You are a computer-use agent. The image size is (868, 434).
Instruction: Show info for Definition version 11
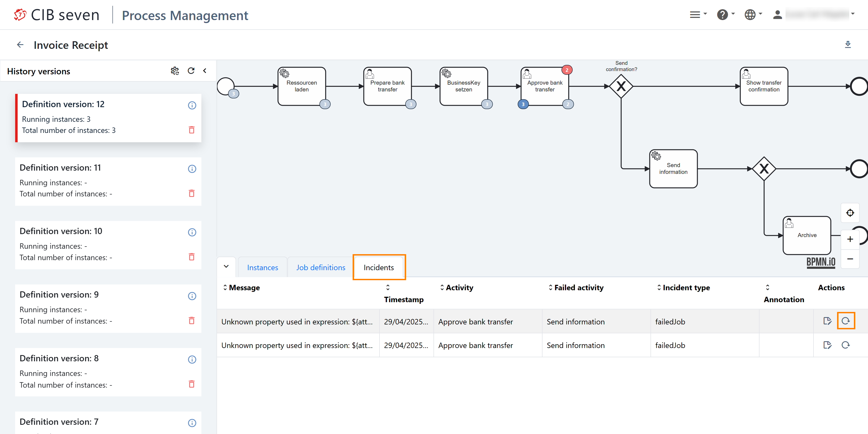tap(192, 169)
